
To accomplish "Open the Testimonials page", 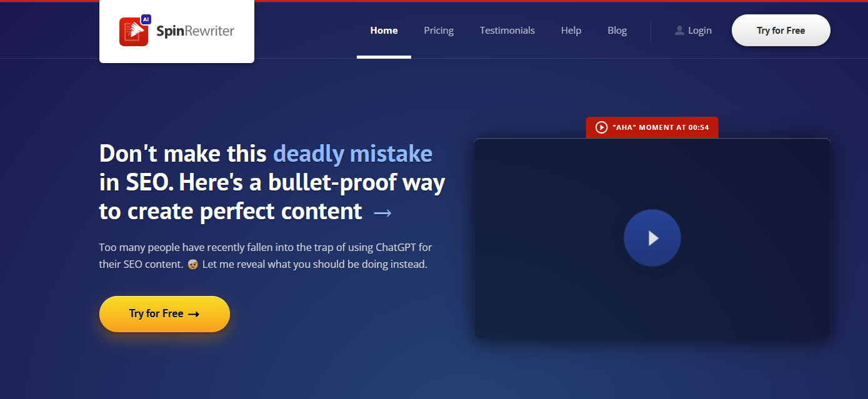I will click(x=507, y=30).
